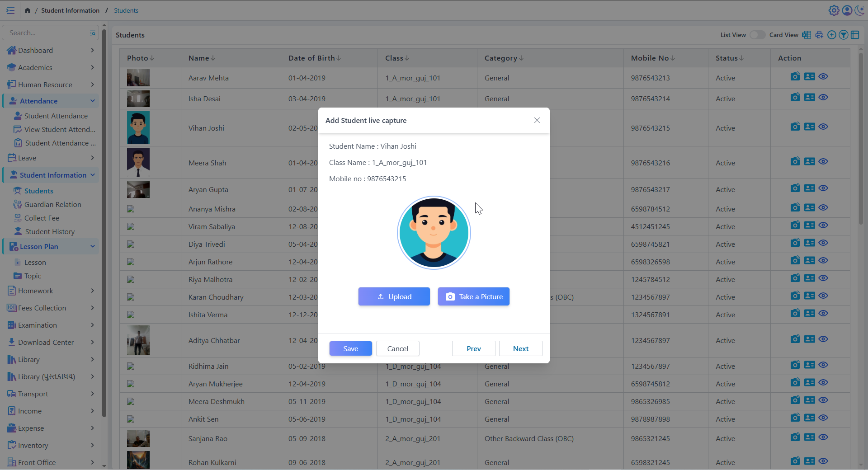Open Guardian Relation in sidebar

52,204
